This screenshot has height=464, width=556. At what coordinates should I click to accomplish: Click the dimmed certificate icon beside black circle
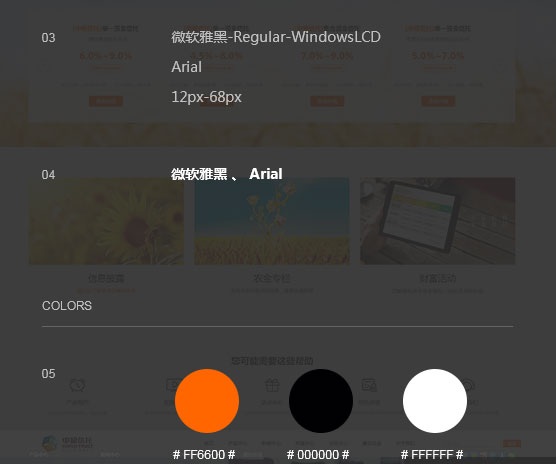369,385
